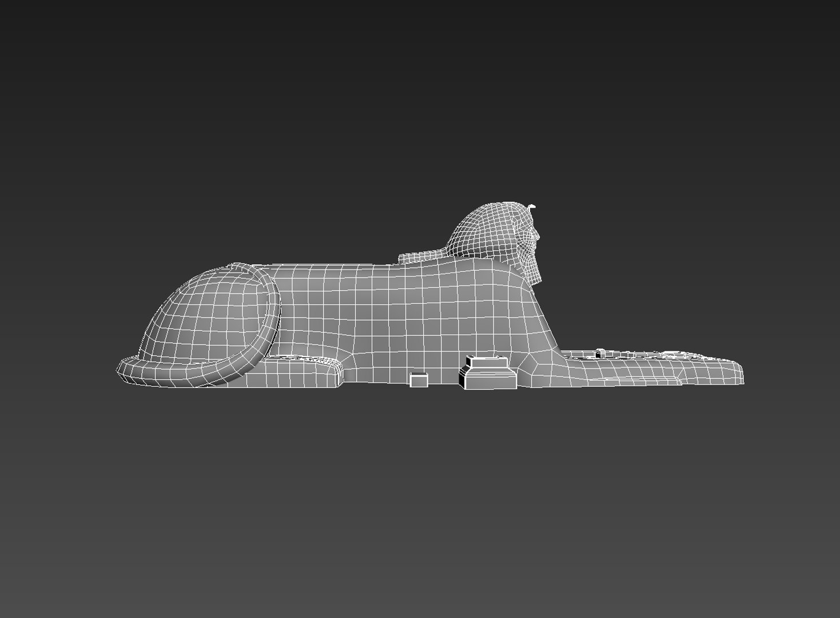Image resolution: width=840 pixels, height=618 pixels.
Task: Select the small cube beside the body
Action: point(419,380)
